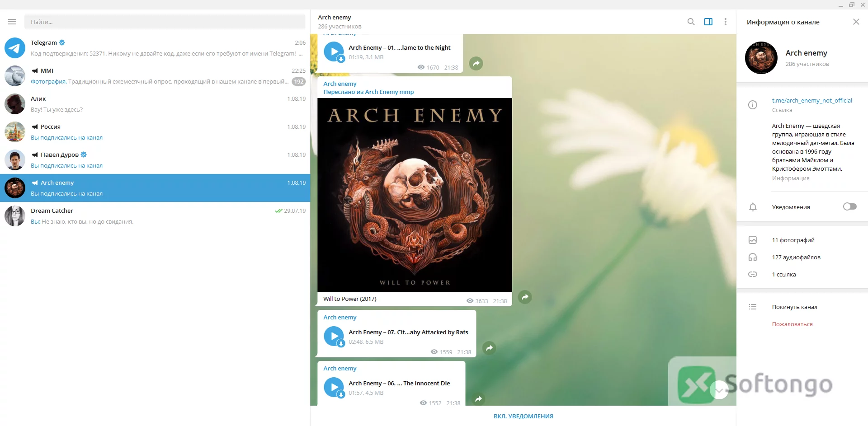This screenshot has width=868, height=426.
Task: Open the Telegram chat avatar
Action: [x=15, y=48]
